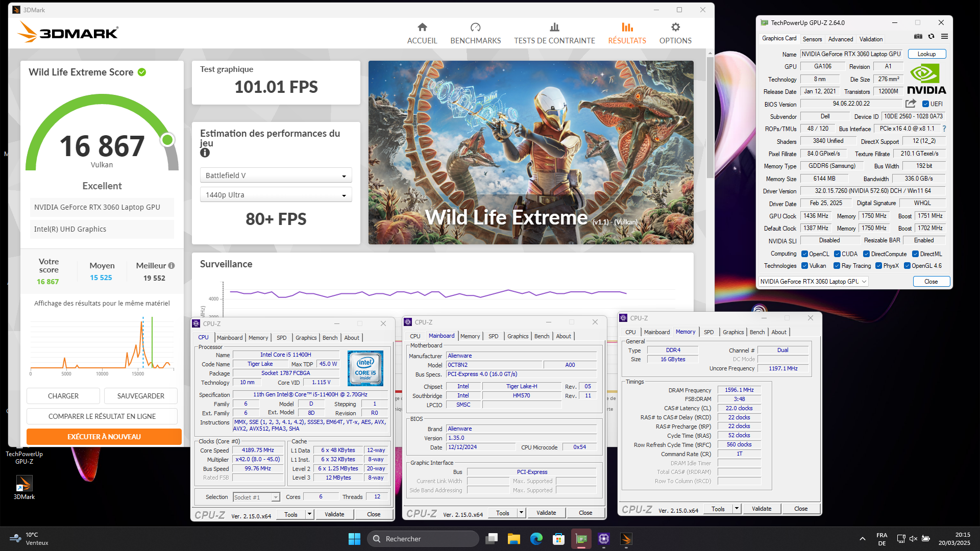980x551 pixels.
Task: Take a GPU-Z screenshot with camera icon
Action: tap(918, 36)
